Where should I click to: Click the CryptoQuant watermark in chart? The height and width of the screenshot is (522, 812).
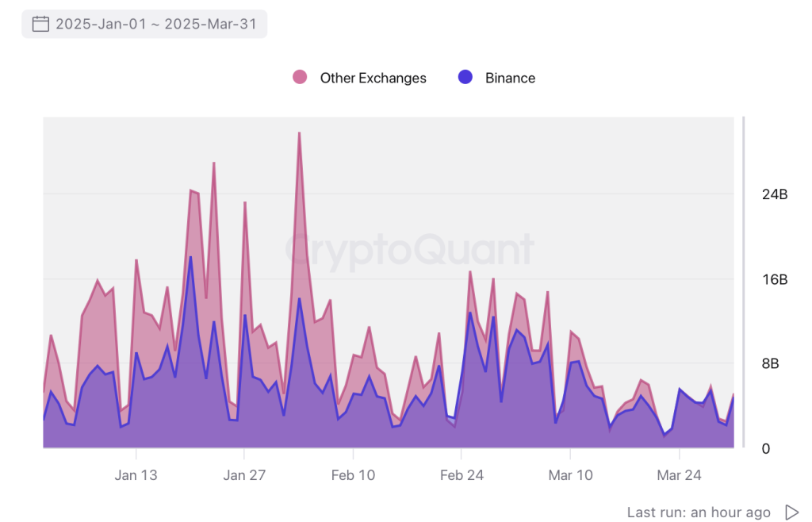(410, 249)
